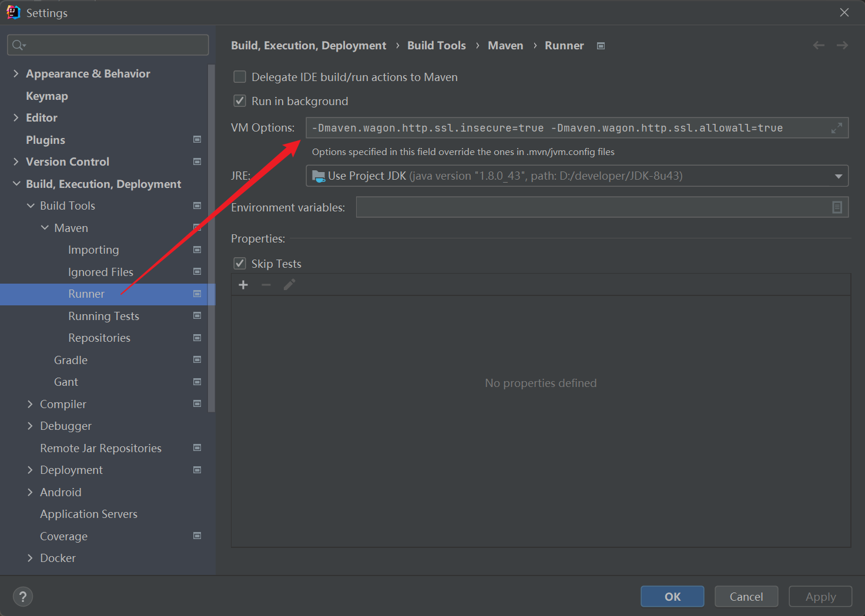
Task: Click the search magnifier icon in settings
Action: point(19,45)
